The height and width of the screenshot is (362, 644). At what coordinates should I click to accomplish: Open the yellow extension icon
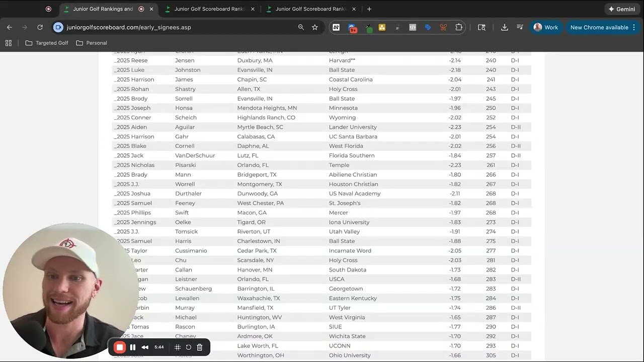pyautogui.click(x=382, y=27)
